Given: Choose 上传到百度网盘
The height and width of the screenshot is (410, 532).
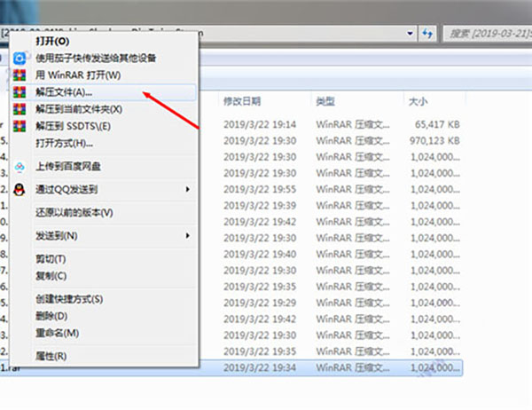Looking at the screenshot, I should (x=104, y=167).
